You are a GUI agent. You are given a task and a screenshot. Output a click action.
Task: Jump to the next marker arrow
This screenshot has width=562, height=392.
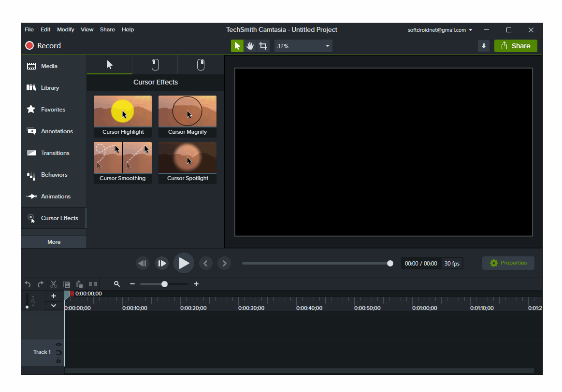[224, 264]
